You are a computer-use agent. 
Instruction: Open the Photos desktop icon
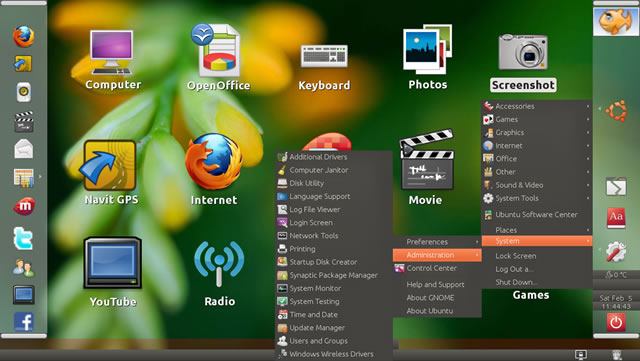[x=427, y=49]
